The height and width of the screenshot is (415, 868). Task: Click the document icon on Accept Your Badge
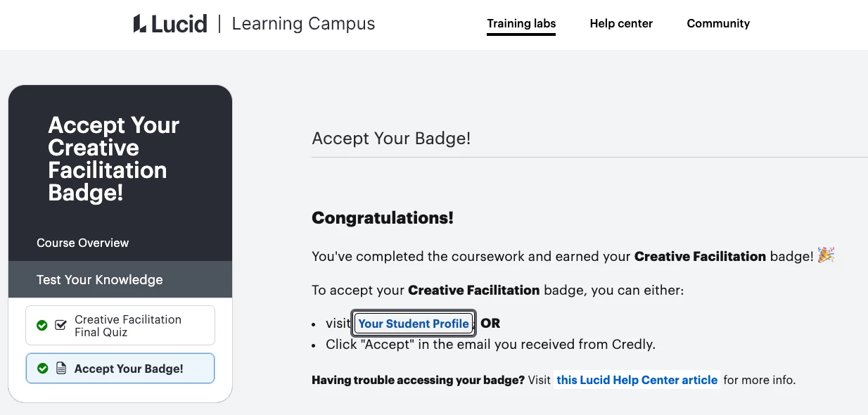click(61, 369)
